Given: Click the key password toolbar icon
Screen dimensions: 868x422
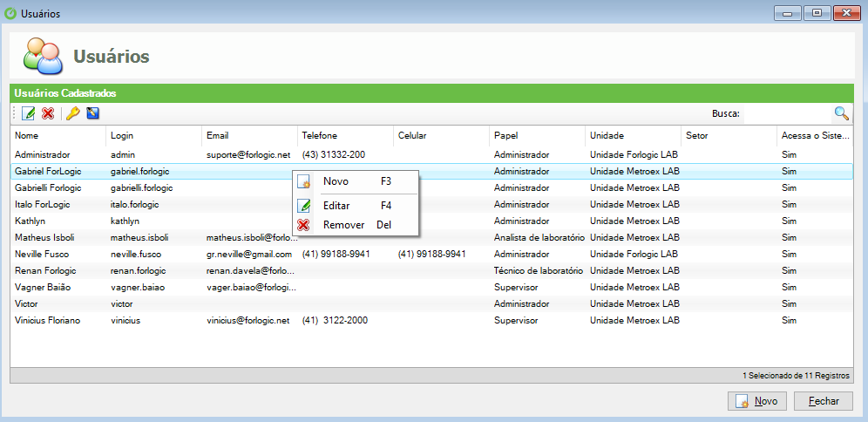Looking at the screenshot, I should [x=72, y=113].
